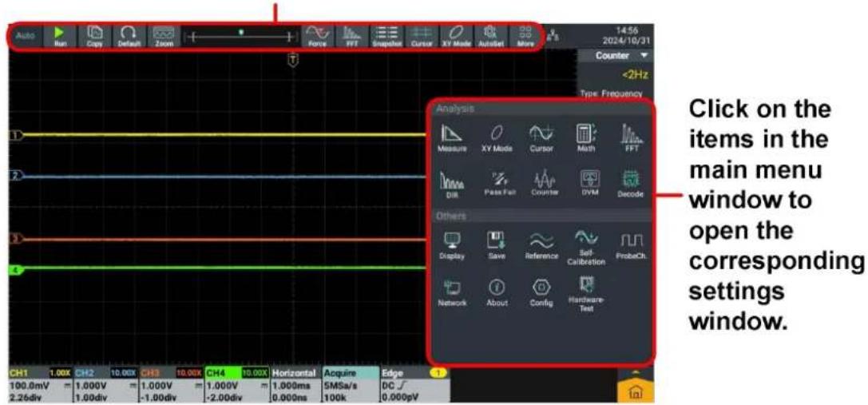
Task: Click the Type: Frequency label
Action: click(x=611, y=94)
